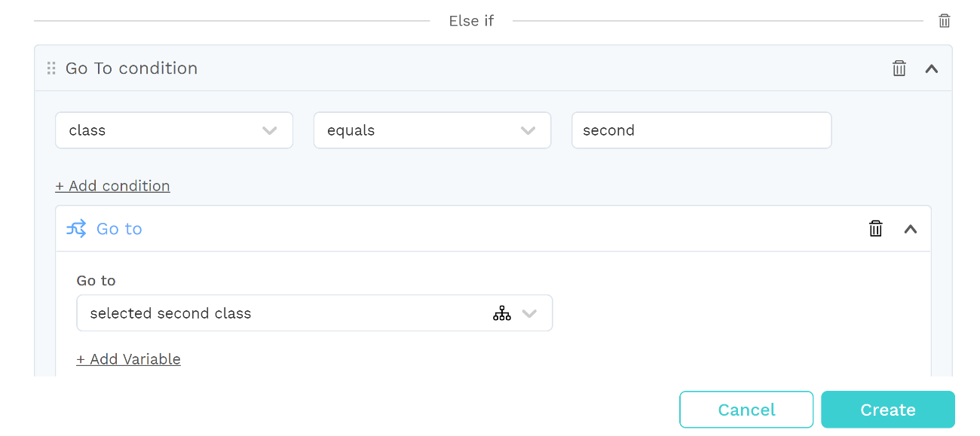Open the class variable dropdown
The image size is (980, 436).
click(174, 130)
